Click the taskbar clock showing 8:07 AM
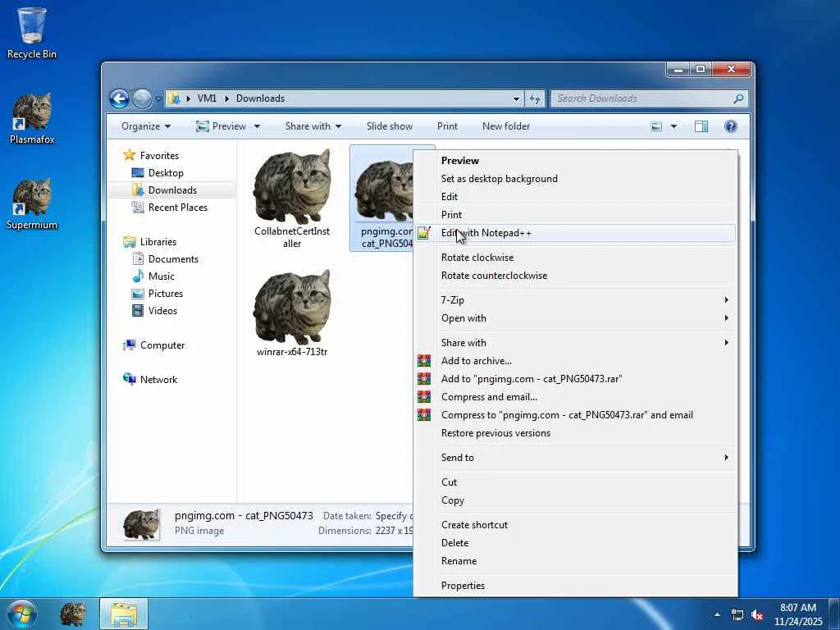840x630 pixels. point(797,614)
